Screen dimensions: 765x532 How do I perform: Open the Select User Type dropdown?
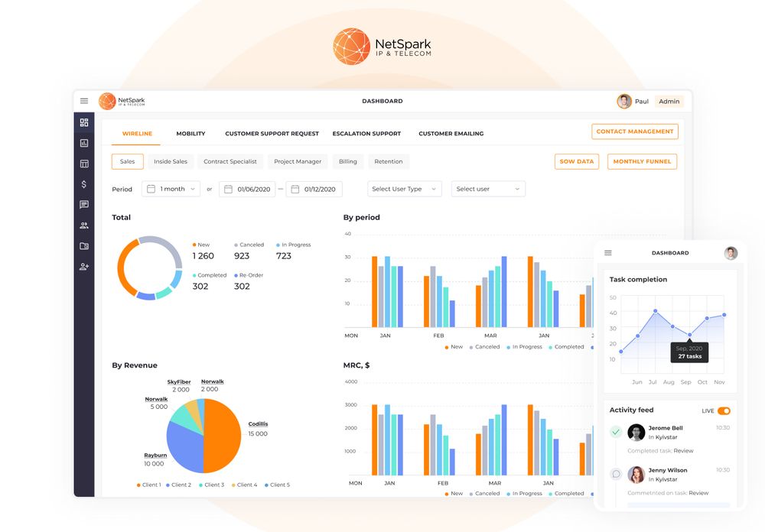click(404, 188)
